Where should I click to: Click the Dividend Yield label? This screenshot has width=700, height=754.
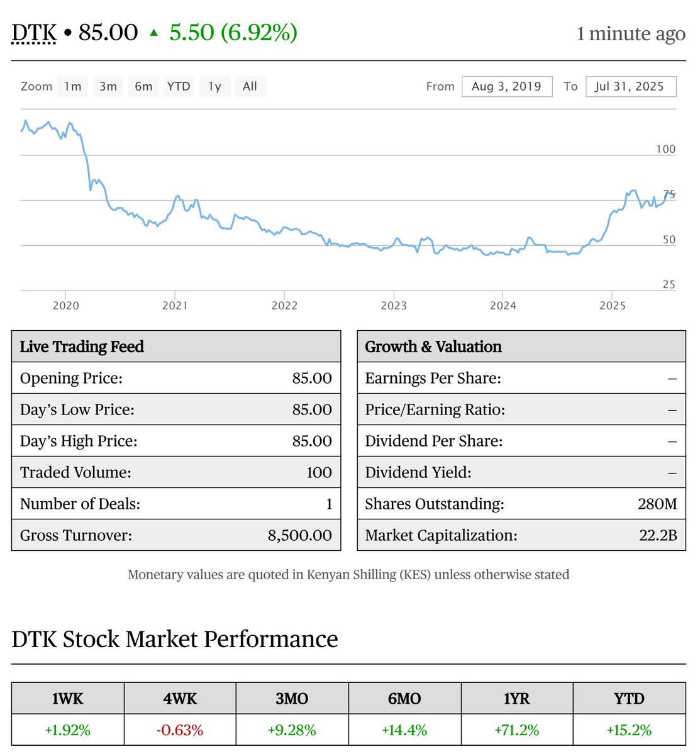click(x=418, y=472)
